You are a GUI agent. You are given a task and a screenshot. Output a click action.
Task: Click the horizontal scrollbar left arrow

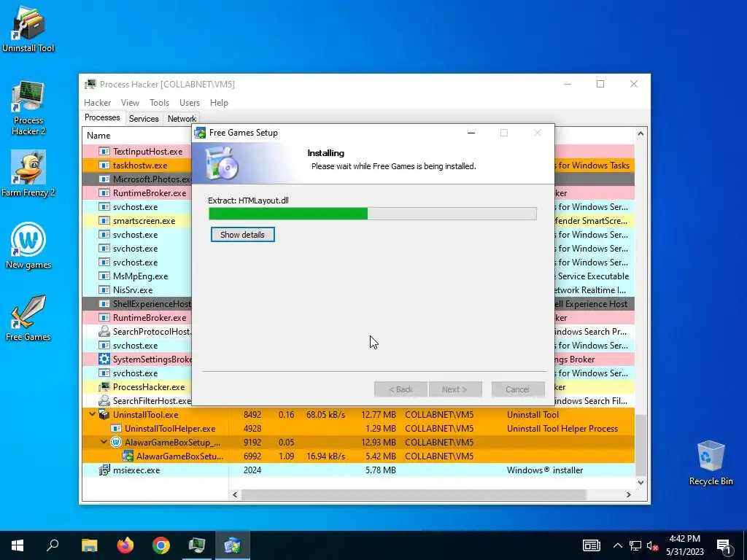[x=235, y=495]
